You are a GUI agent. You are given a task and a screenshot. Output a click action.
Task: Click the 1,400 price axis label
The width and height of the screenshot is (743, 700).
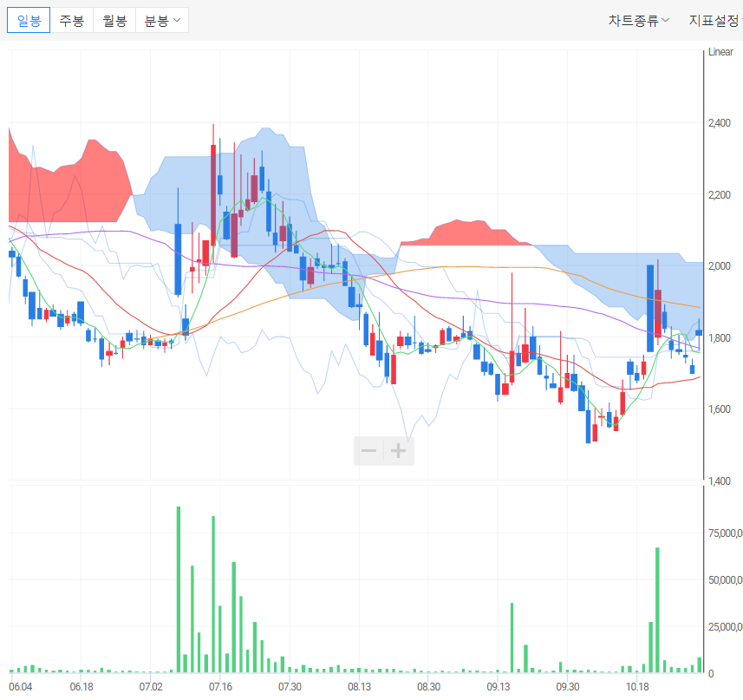click(720, 481)
